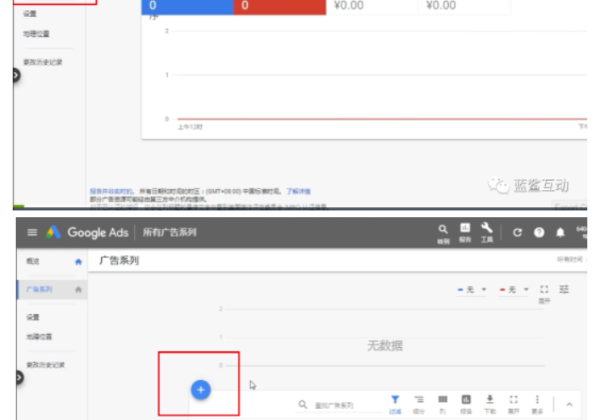Collapse the table toolbar with chevron arrow

tap(570, 404)
